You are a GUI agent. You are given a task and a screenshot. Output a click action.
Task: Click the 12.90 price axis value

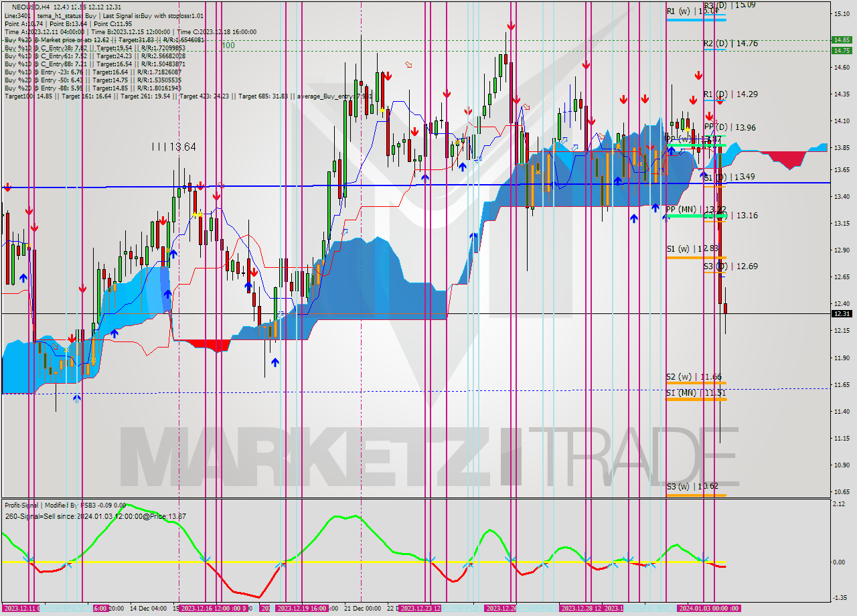coord(842,250)
